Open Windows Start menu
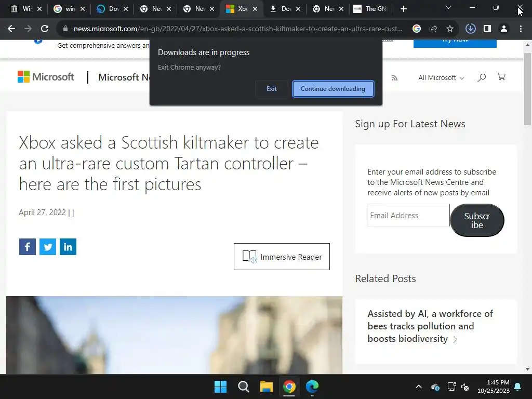Screen dimensions: 532x399 click(x=220, y=387)
